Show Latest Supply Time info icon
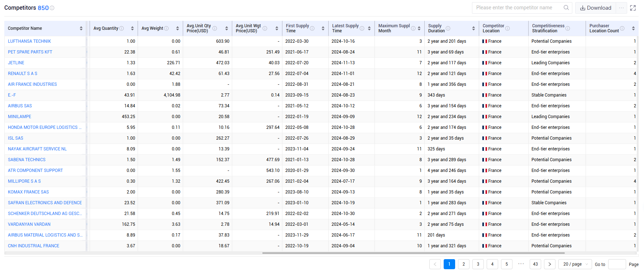Screen dimensions: 644x271 (x=362, y=28)
